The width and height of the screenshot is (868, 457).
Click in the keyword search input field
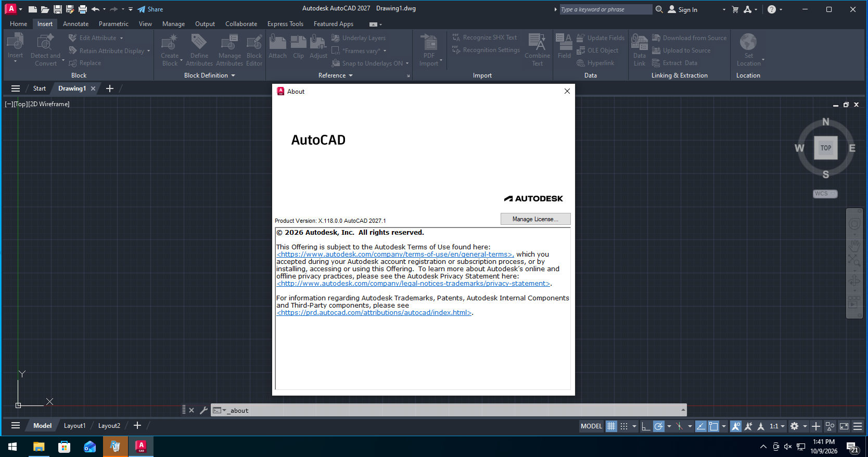point(605,9)
